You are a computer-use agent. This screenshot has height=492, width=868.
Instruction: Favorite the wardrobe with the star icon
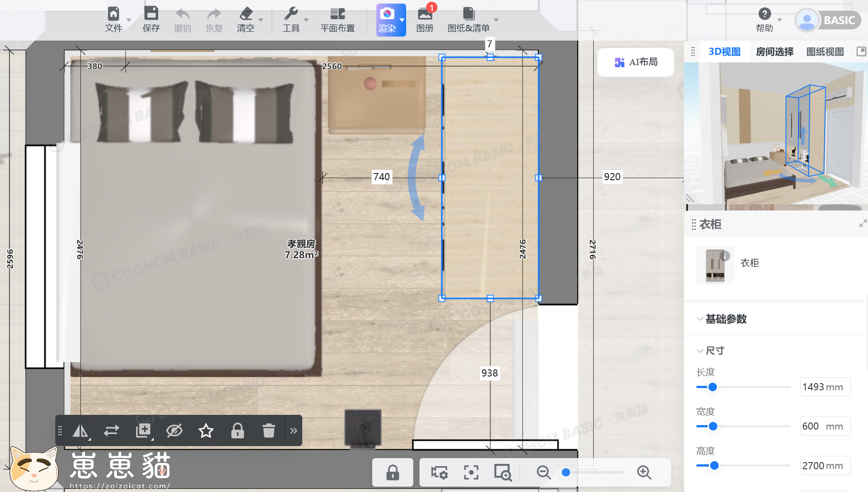[206, 430]
